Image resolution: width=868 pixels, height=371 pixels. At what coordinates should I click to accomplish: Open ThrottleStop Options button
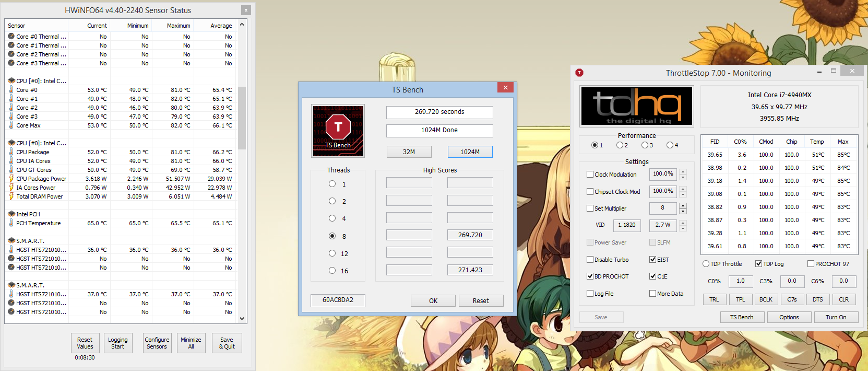coord(789,317)
